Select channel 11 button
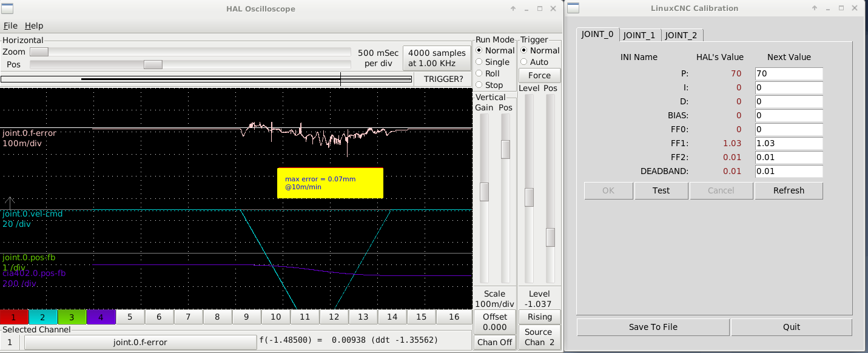This screenshot has width=868, height=353. tap(305, 317)
